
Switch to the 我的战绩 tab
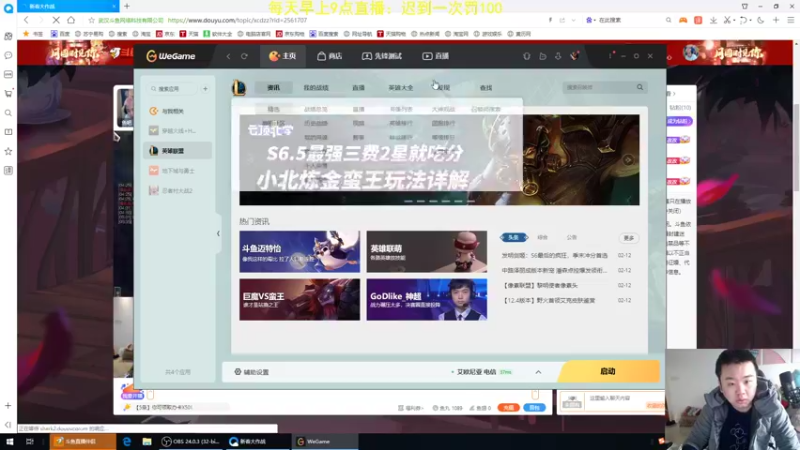click(x=316, y=88)
